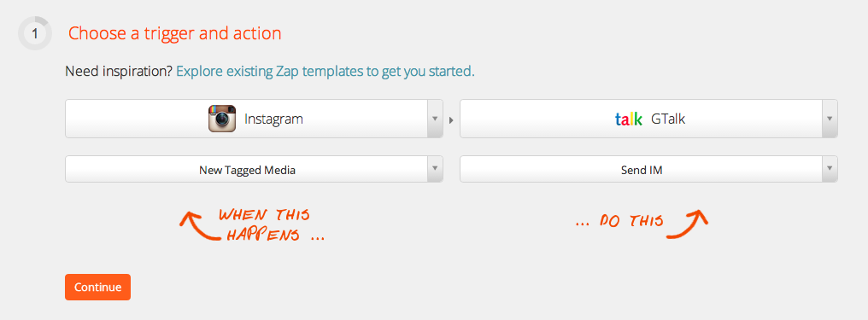Image resolution: width=868 pixels, height=320 pixels.
Task: Click the 'Need inspiration?' text
Action: coord(119,72)
